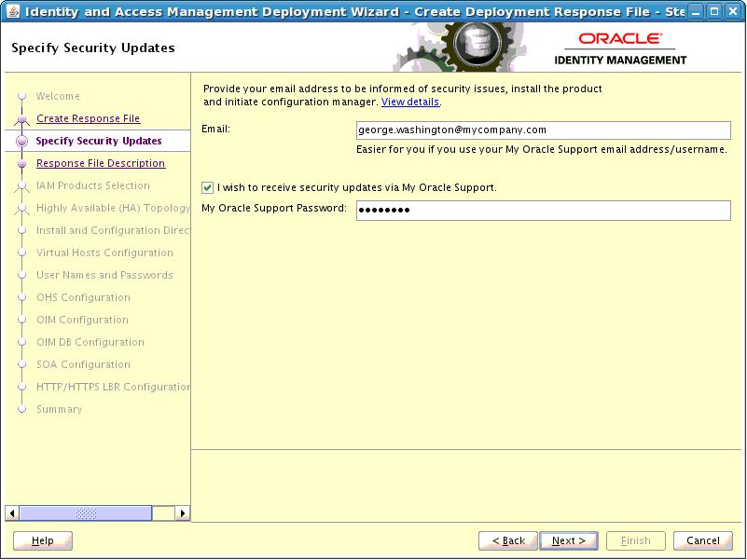
Task: Select Highly Available (HA) Topology step
Action: point(113,208)
